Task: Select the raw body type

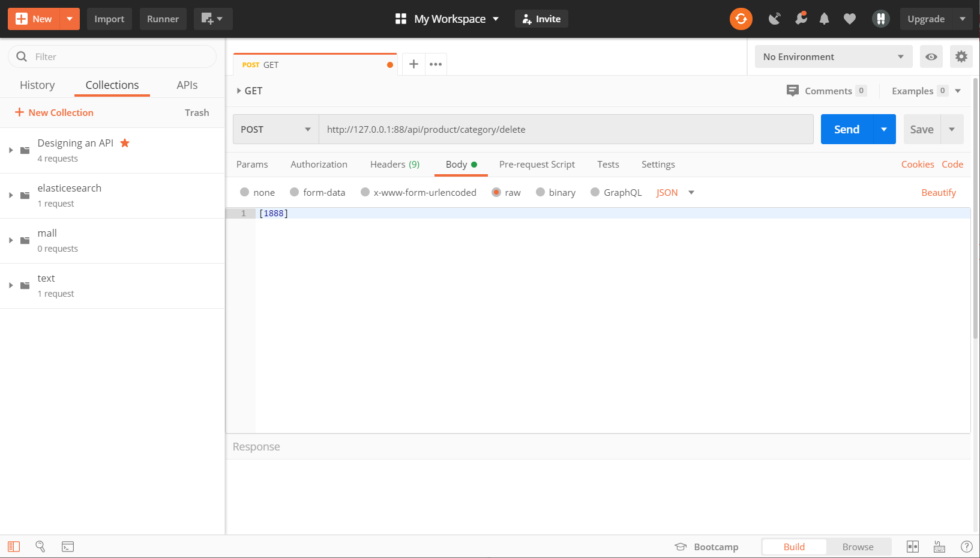Action: (496, 192)
